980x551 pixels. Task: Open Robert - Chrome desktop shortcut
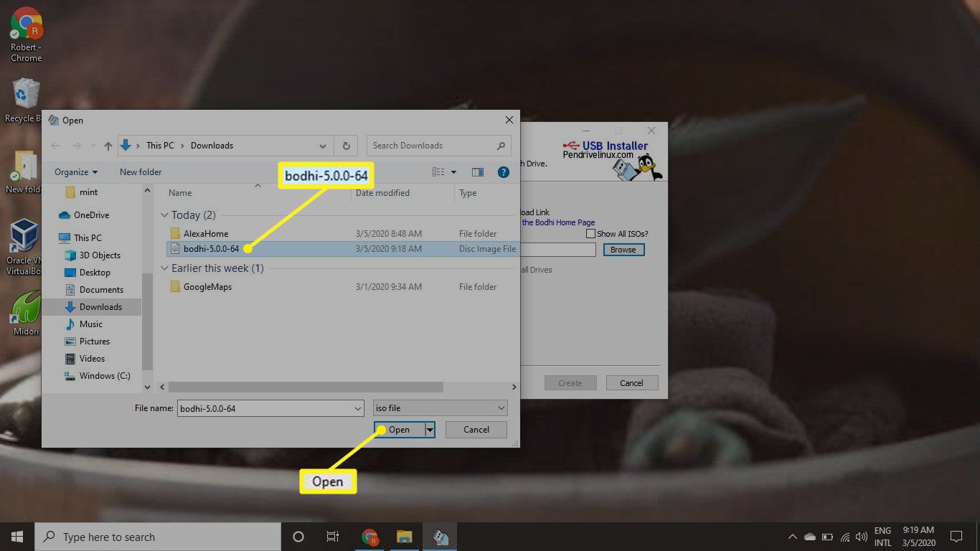pos(26,34)
